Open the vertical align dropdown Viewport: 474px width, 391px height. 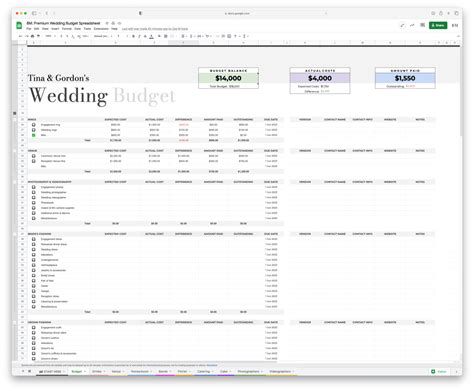coord(192,36)
